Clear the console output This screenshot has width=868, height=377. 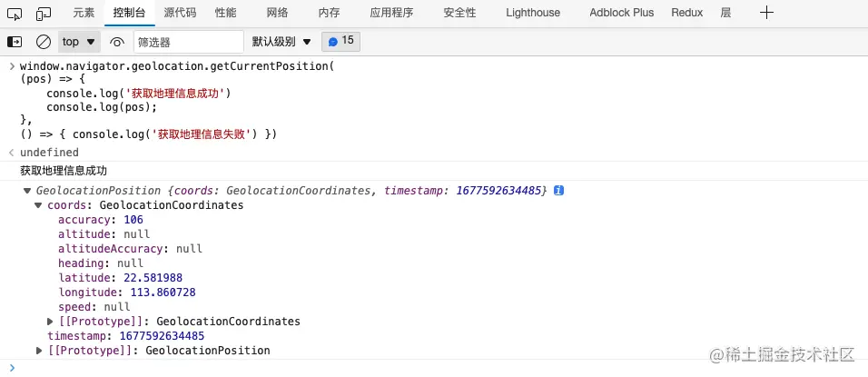pyautogui.click(x=43, y=42)
